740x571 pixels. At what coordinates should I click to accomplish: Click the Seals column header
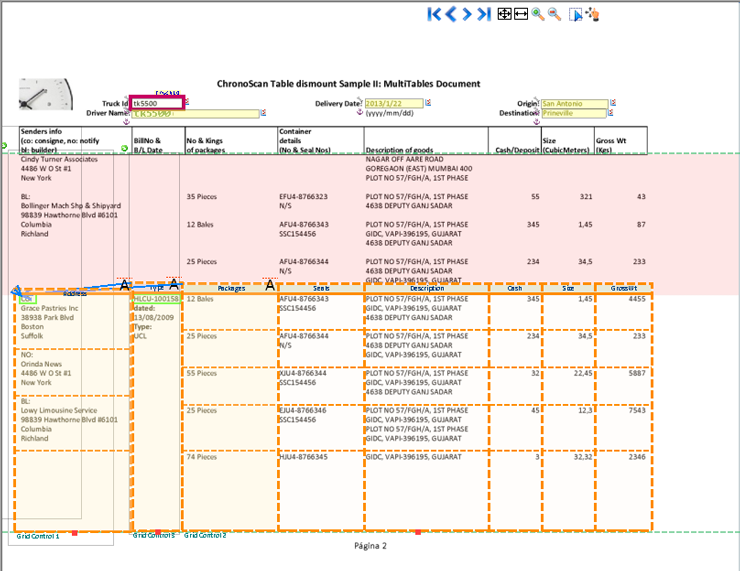click(321, 288)
